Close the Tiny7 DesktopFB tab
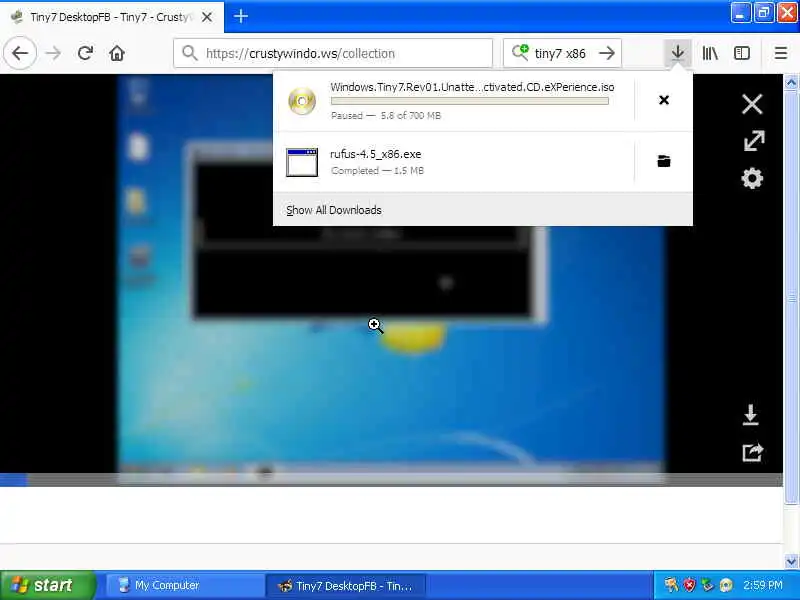800x600 pixels. pyautogui.click(x=207, y=17)
